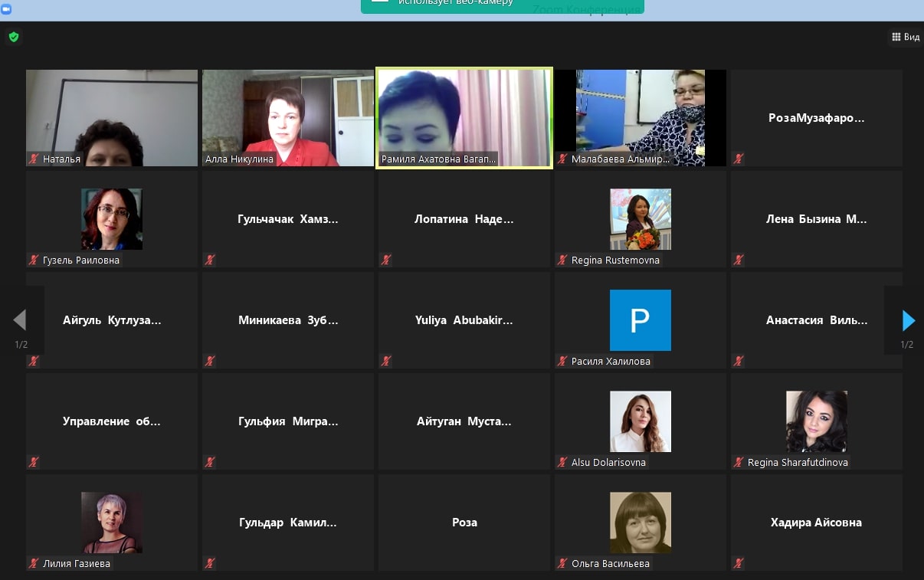The image size is (924, 580).
Task: Click the blue P avatar of Расиля Халилова
Action: (x=640, y=320)
